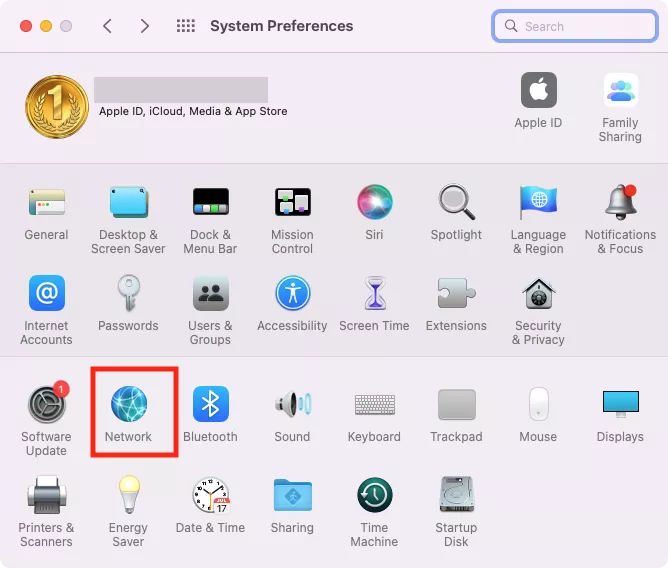This screenshot has width=668, height=568.
Task: Click the forward navigation arrow
Action: (145, 26)
